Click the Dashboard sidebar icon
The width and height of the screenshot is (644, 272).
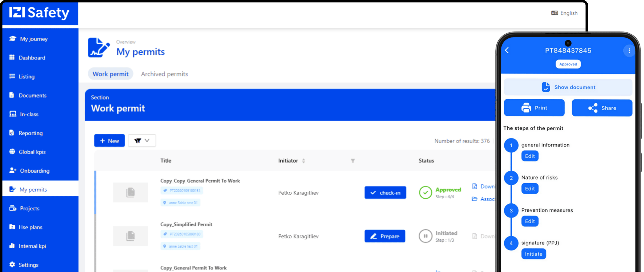pyautogui.click(x=12, y=57)
